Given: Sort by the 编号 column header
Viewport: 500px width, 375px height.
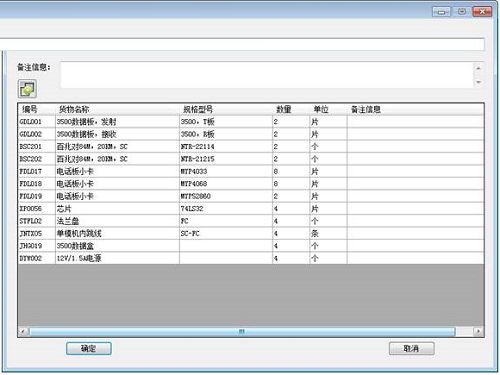Looking at the screenshot, I should click(x=37, y=109).
